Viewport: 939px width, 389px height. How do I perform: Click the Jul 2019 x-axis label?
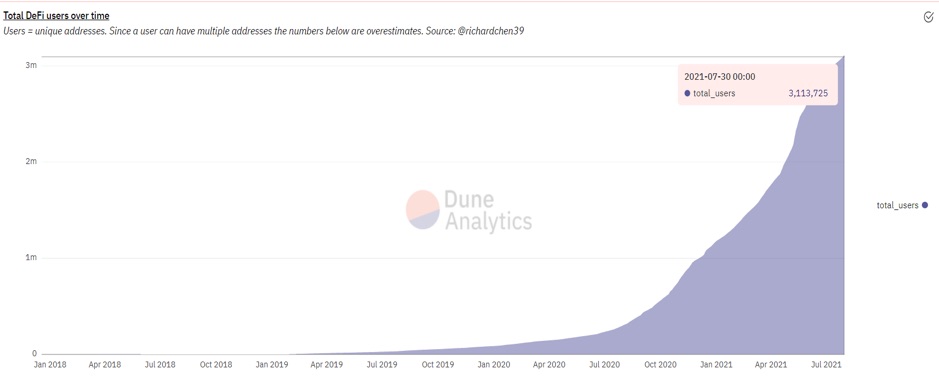click(x=381, y=364)
